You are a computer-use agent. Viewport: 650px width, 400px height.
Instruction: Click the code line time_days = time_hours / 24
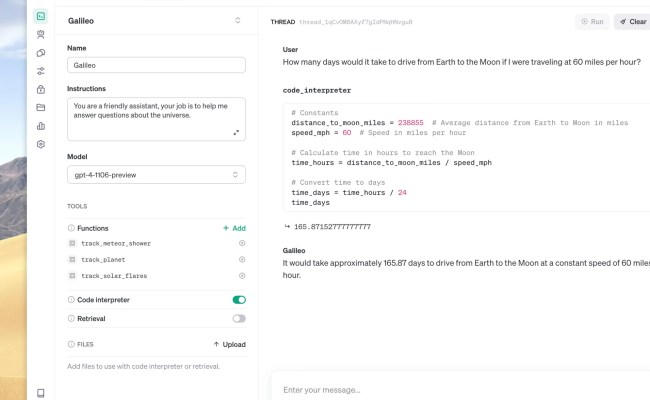click(x=349, y=192)
